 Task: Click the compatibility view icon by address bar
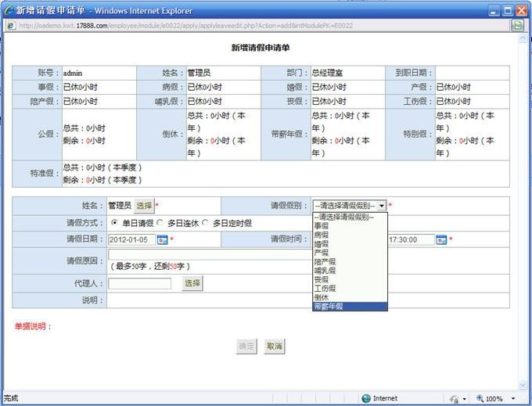518,25
